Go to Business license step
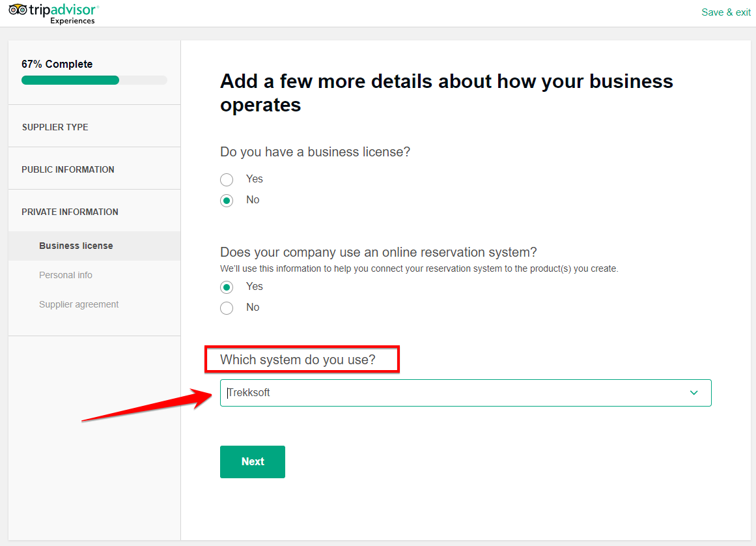Screen dimensions: 756x546 94,246
